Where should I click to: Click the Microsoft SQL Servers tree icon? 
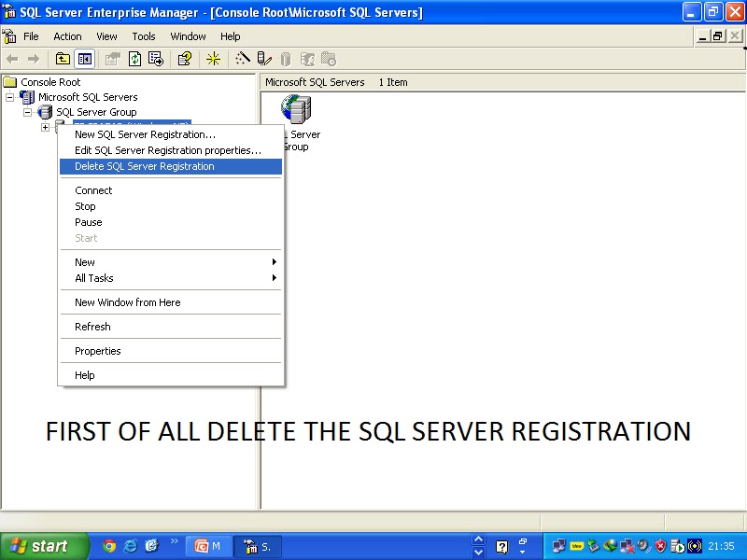pyautogui.click(x=27, y=97)
